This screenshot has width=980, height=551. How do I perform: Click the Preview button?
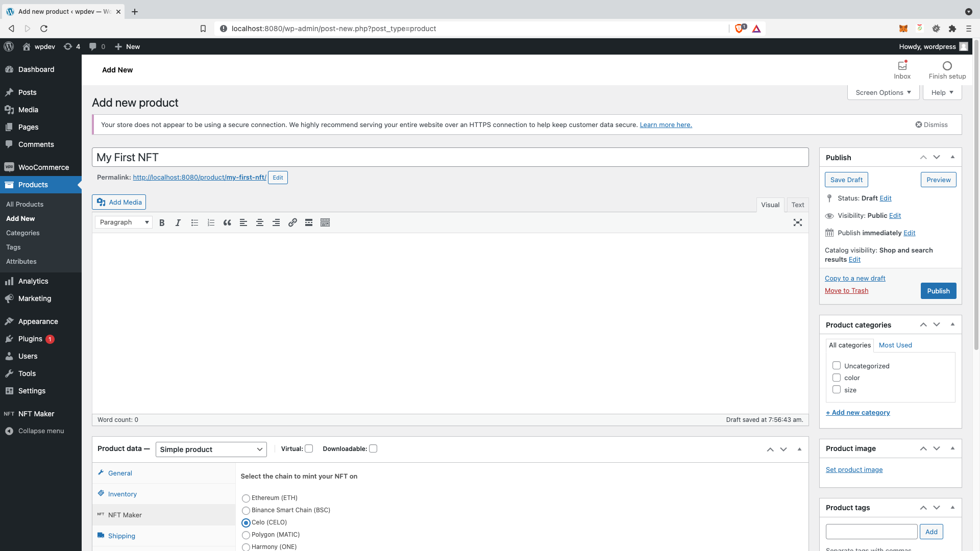[x=938, y=180]
